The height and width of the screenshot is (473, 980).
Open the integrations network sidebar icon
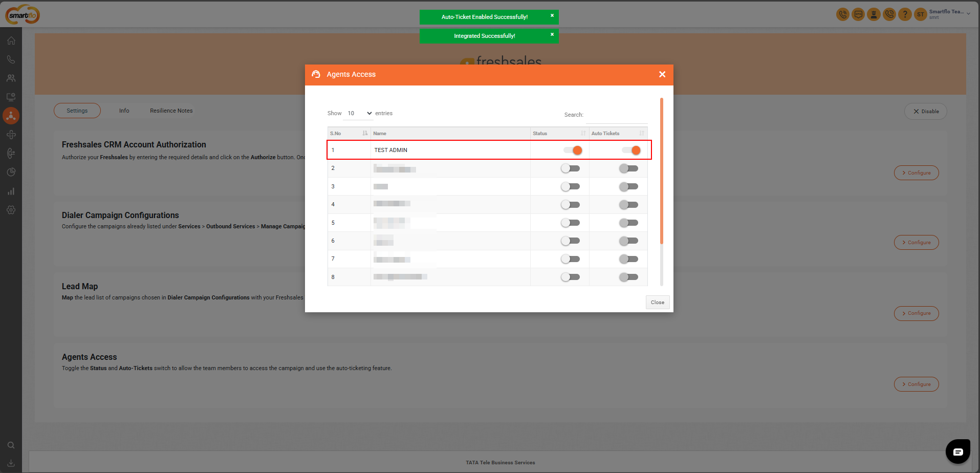pyautogui.click(x=11, y=116)
